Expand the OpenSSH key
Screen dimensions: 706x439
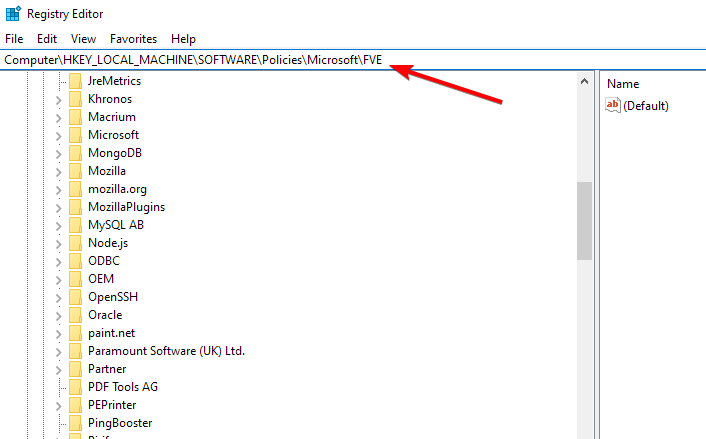(x=59, y=298)
